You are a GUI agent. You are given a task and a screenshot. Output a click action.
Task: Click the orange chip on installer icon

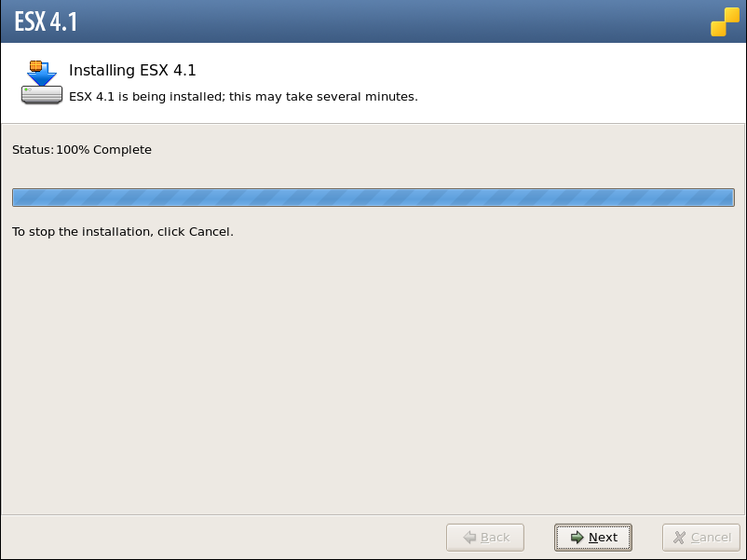pyautogui.click(x=35, y=66)
